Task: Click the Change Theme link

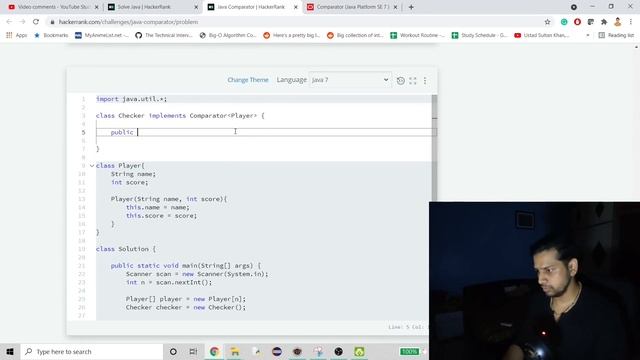Action: [x=248, y=80]
